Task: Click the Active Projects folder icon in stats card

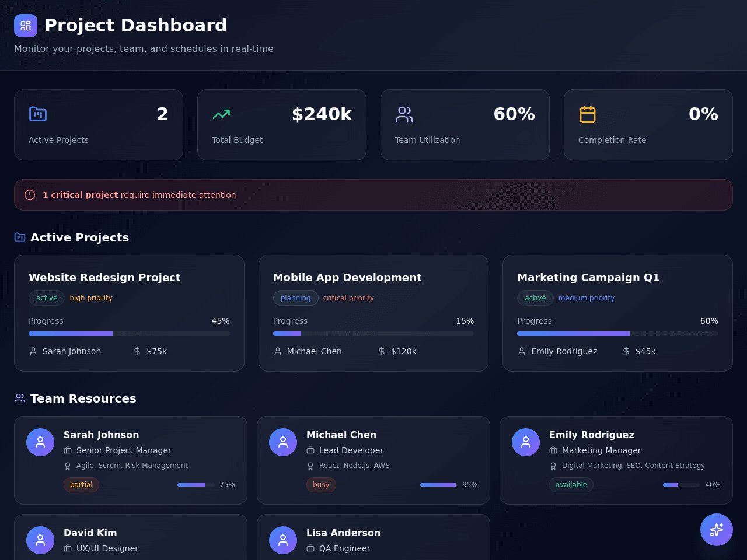Action: coord(38,114)
